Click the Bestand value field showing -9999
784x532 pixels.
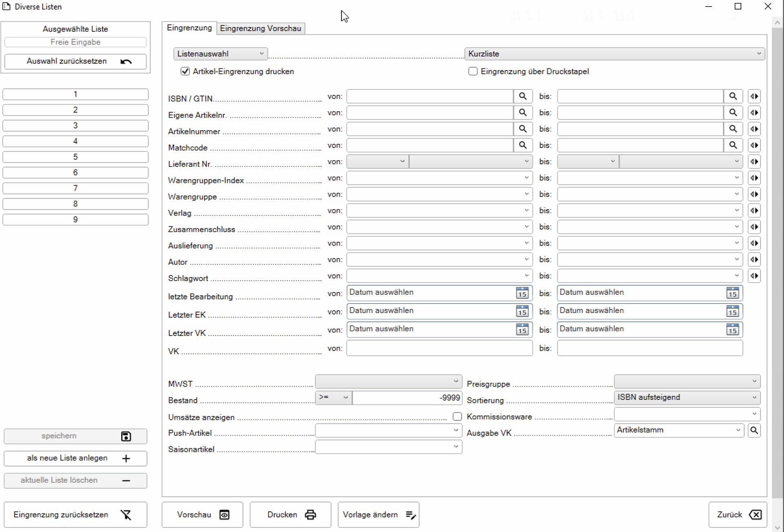click(x=407, y=397)
